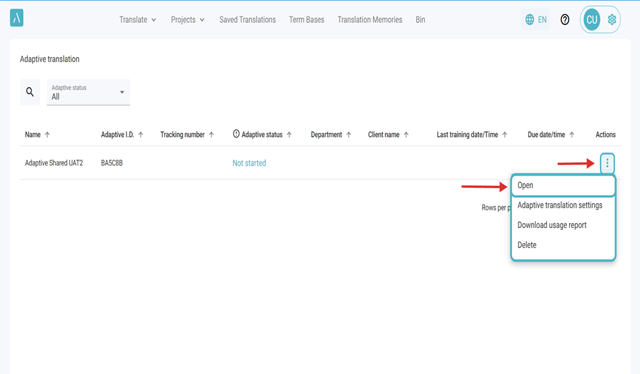
Task: Go to Translation Memories
Action: click(370, 20)
